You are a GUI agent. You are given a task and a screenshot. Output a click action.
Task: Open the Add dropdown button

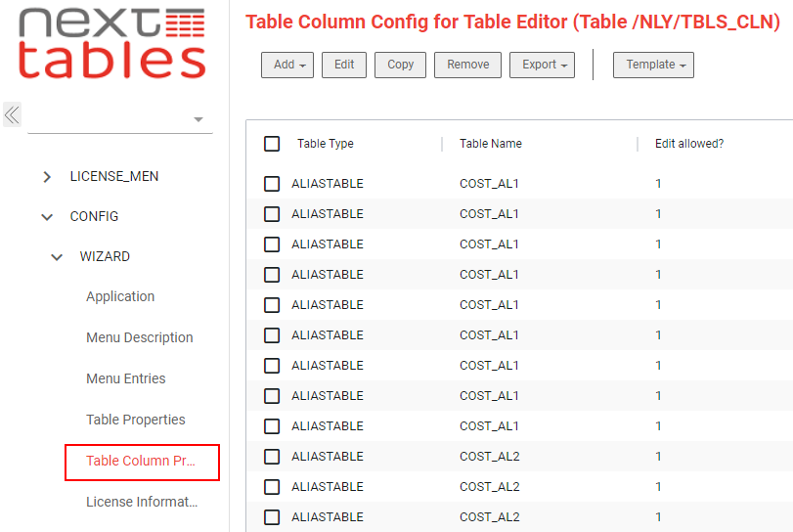pyautogui.click(x=287, y=65)
